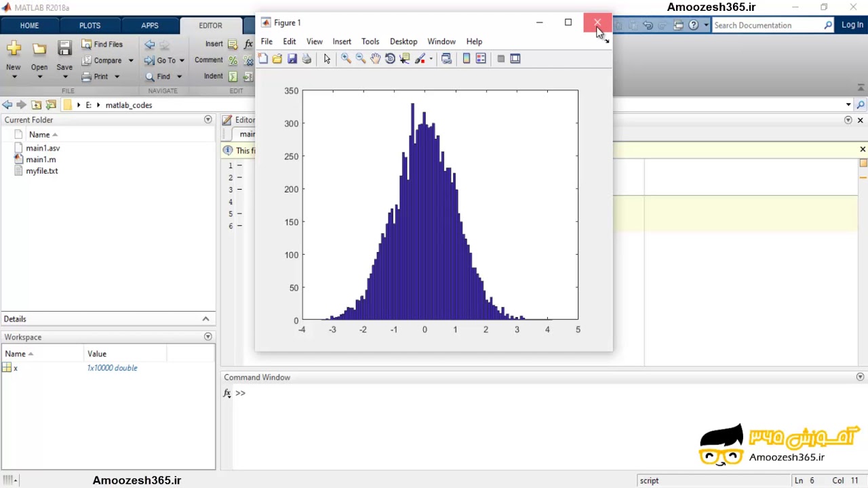Open the Edit menu in Figure 1
Screen dimensions: 868x488
(290, 41)
